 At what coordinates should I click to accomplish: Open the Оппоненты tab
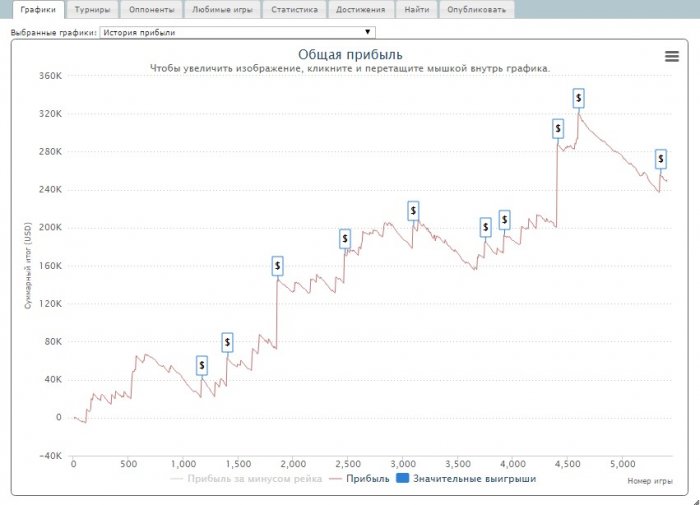click(152, 9)
